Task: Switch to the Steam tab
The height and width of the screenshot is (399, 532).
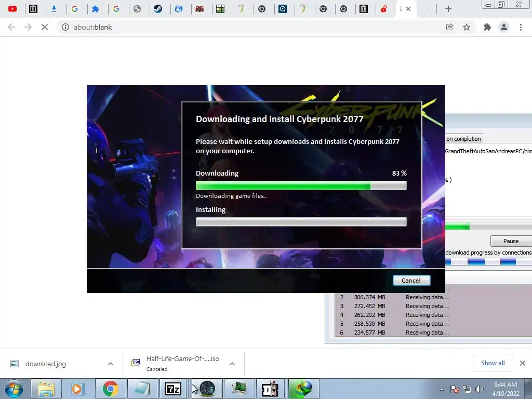Action: [x=158, y=9]
